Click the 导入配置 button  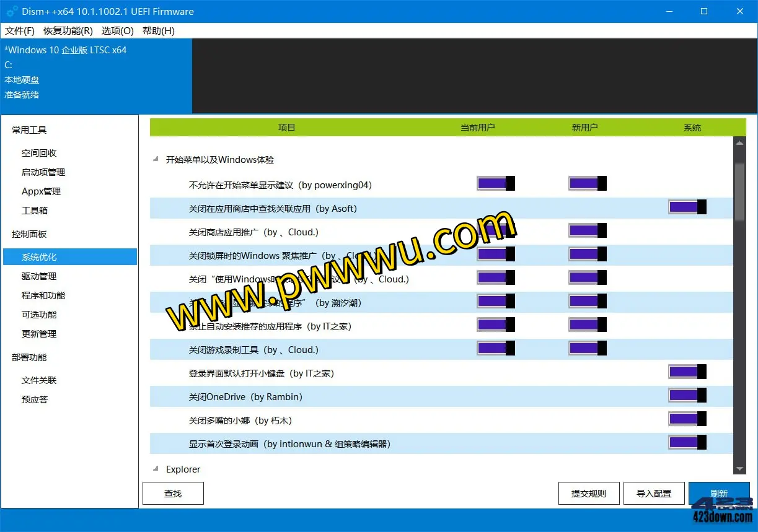pos(654,494)
